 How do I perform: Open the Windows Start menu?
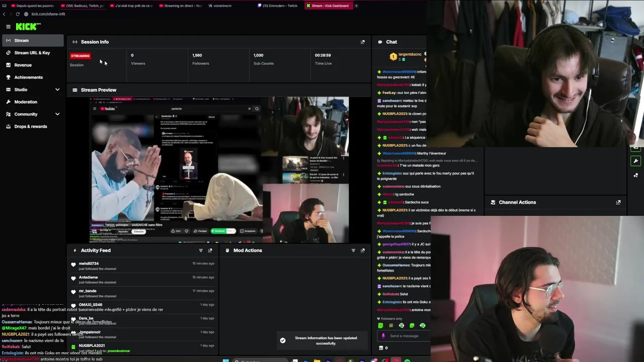pyautogui.click(x=226, y=360)
